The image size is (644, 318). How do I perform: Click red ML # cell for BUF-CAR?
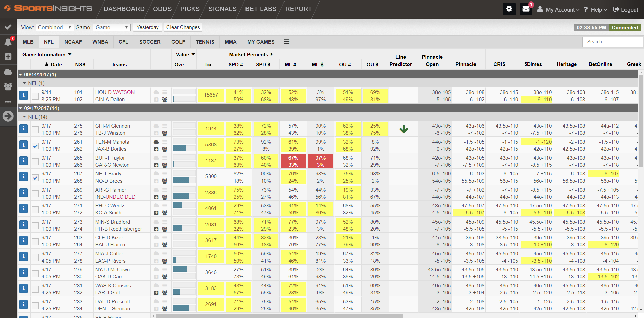click(293, 161)
